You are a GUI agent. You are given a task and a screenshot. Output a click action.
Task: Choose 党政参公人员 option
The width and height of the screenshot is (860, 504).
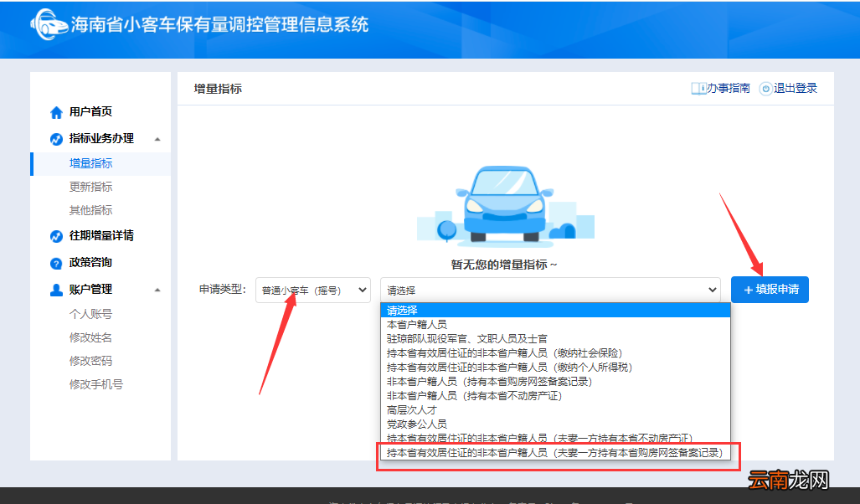[555, 424]
